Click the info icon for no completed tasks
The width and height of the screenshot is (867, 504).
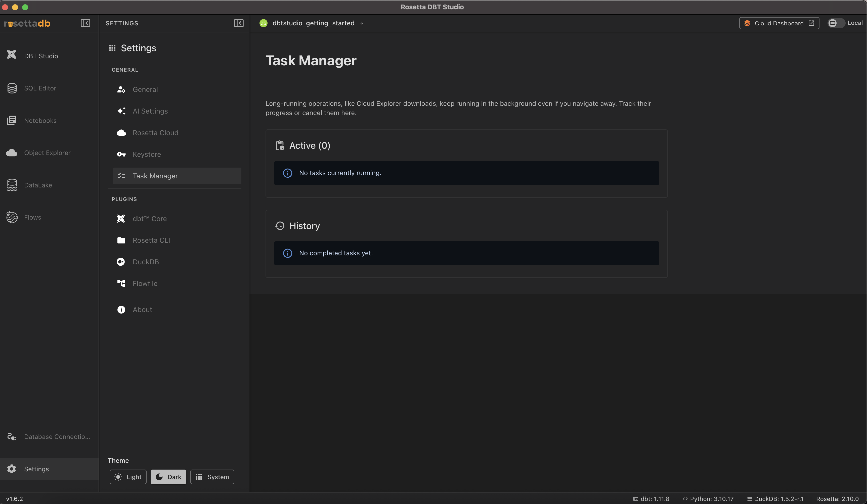click(x=288, y=253)
